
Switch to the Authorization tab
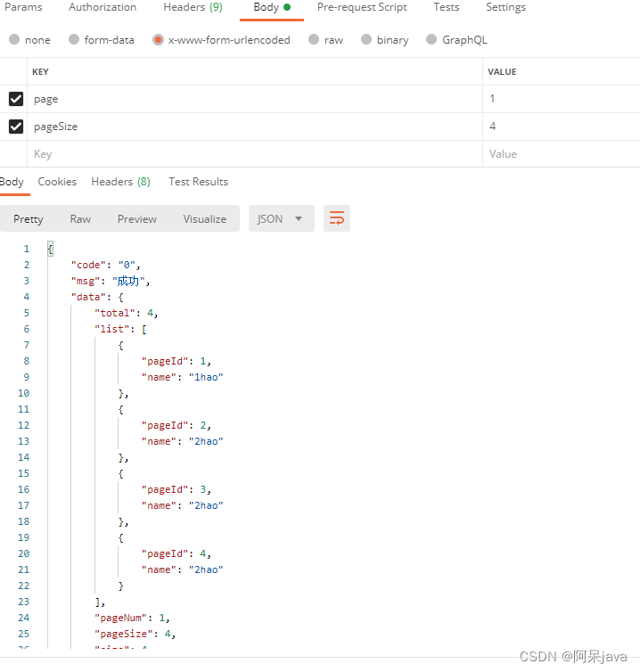[x=103, y=7]
